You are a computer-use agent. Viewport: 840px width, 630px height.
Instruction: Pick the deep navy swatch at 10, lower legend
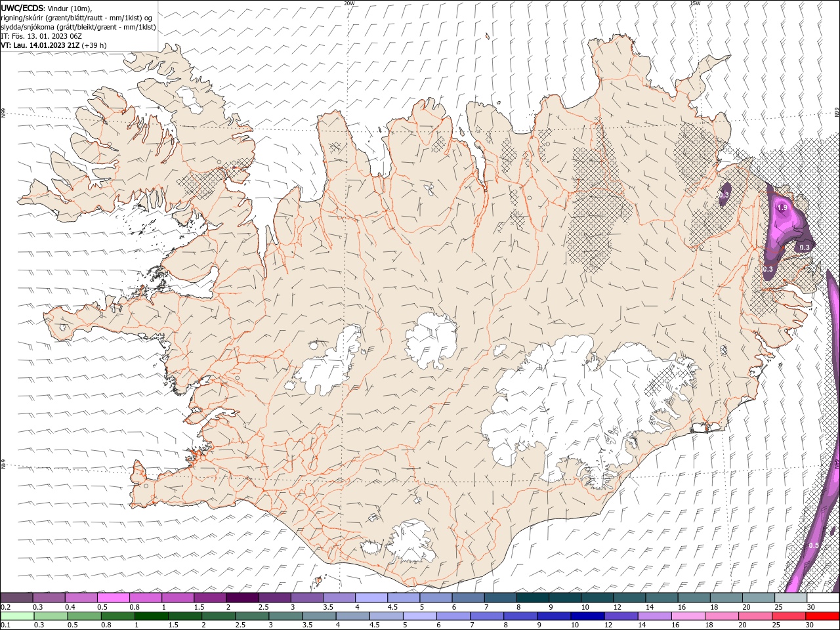tap(587, 616)
